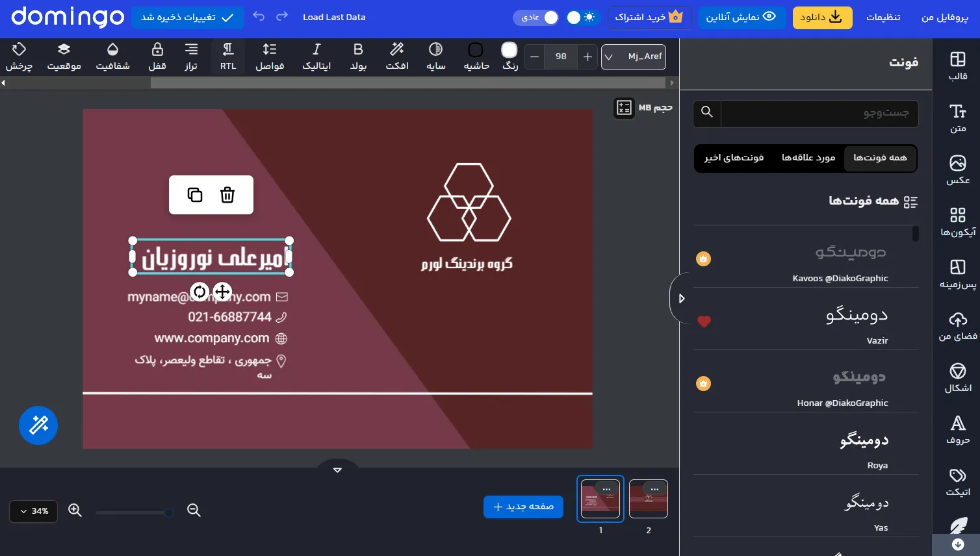980x556 pixels.
Task: Open the template (قالب) sidebar panel
Action: tap(958, 66)
